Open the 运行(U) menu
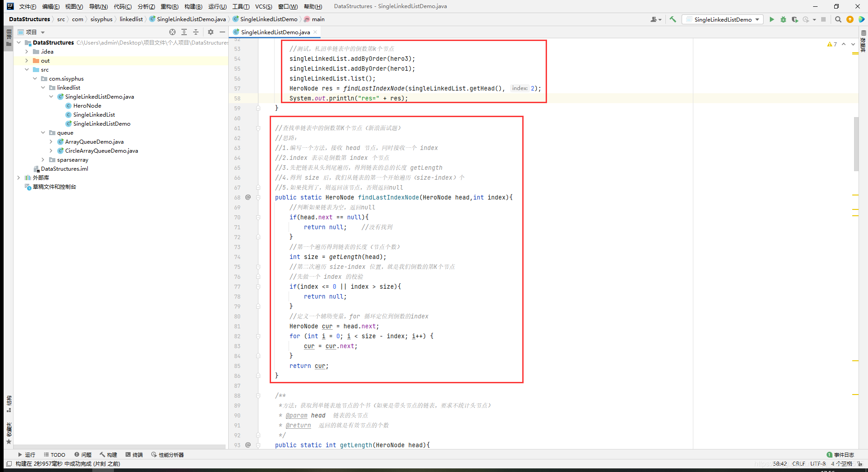 tap(217, 6)
